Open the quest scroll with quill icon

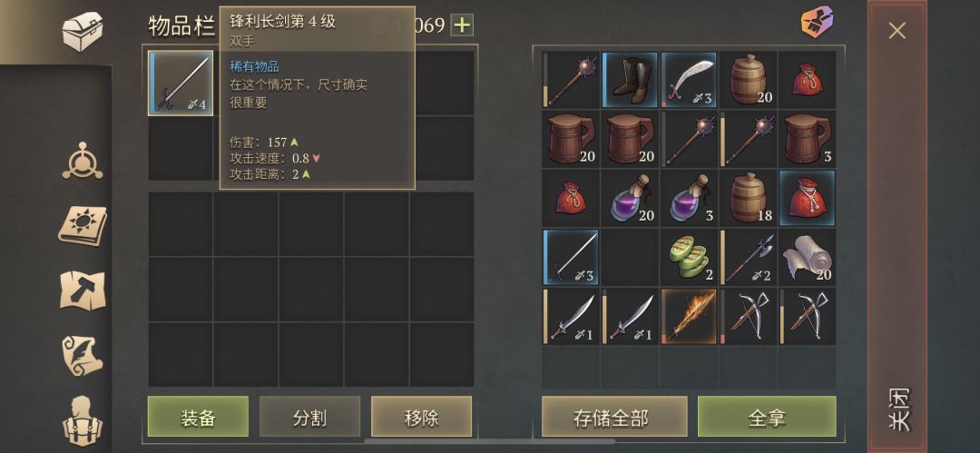point(83,355)
